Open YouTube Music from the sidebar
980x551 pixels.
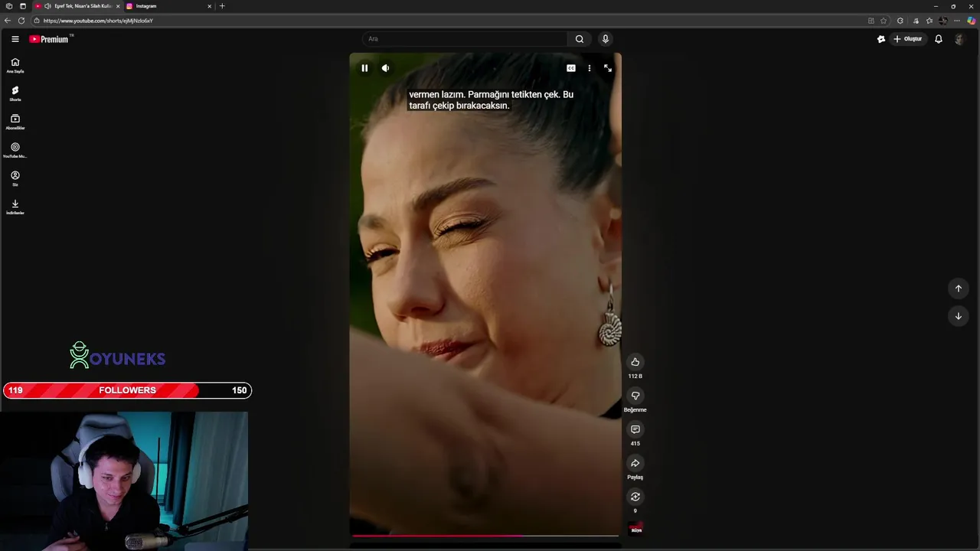[x=15, y=150]
